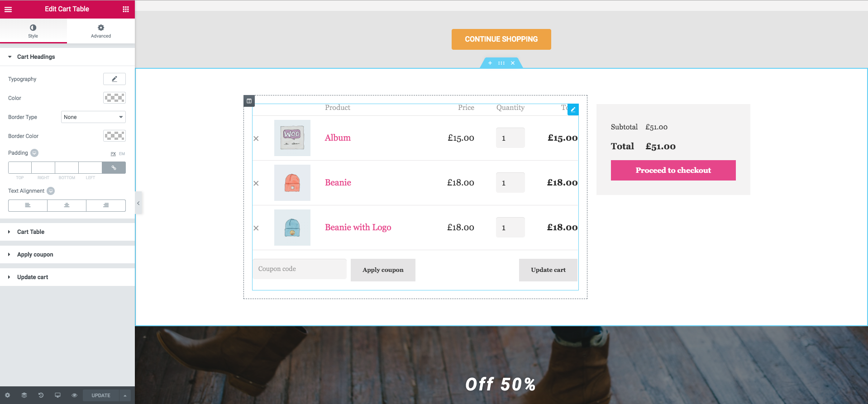Switch to the Style tab
This screenshot has width=868, height=404.
pos(33,31)
